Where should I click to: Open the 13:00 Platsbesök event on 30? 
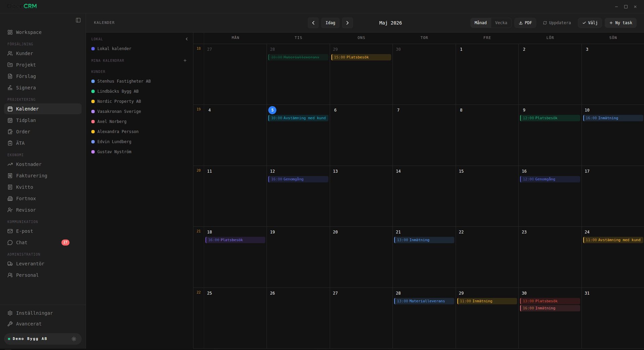tap(550, 301)
